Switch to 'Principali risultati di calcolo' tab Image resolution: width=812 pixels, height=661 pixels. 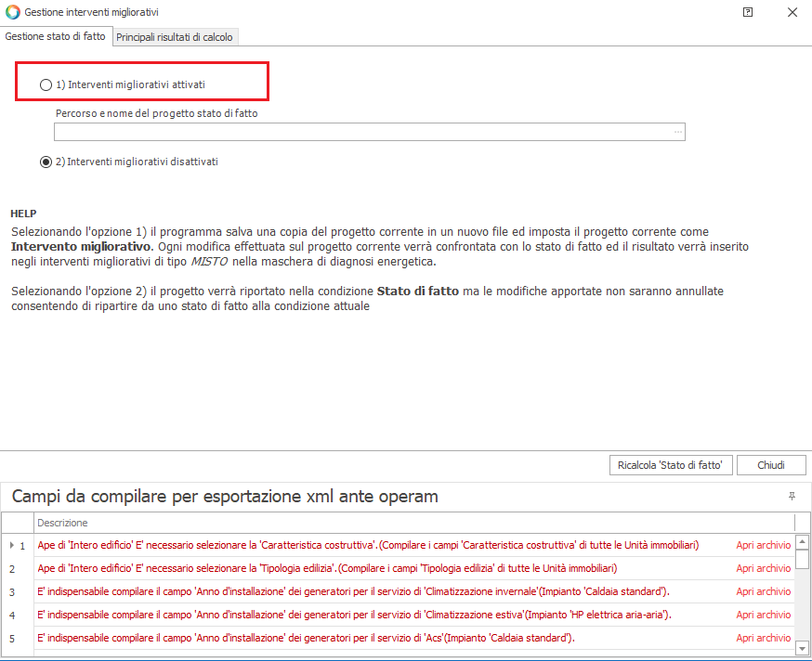[x=175, y=37]
